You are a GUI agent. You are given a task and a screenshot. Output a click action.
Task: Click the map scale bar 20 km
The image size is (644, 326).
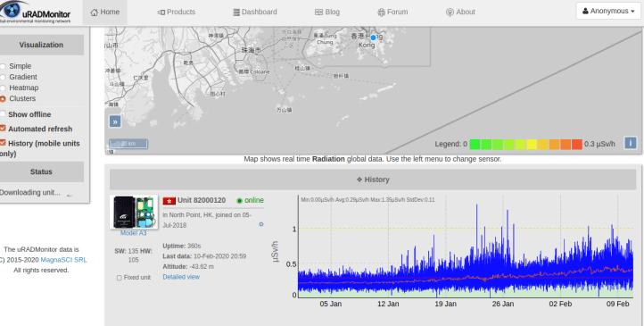point(128,144)
